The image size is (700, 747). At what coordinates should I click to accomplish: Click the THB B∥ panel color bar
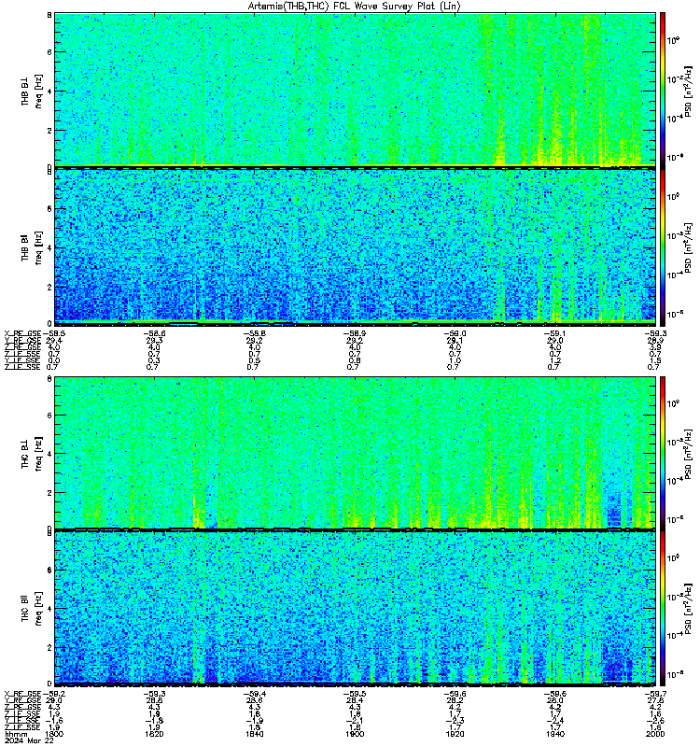pos(663,247)
